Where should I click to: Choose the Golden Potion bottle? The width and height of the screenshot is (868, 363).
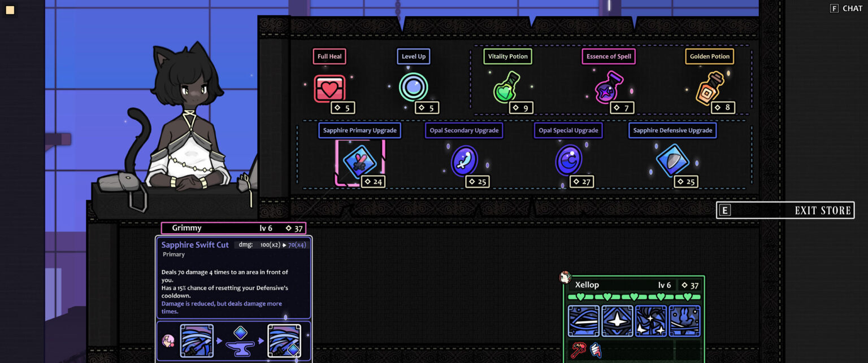710,88
